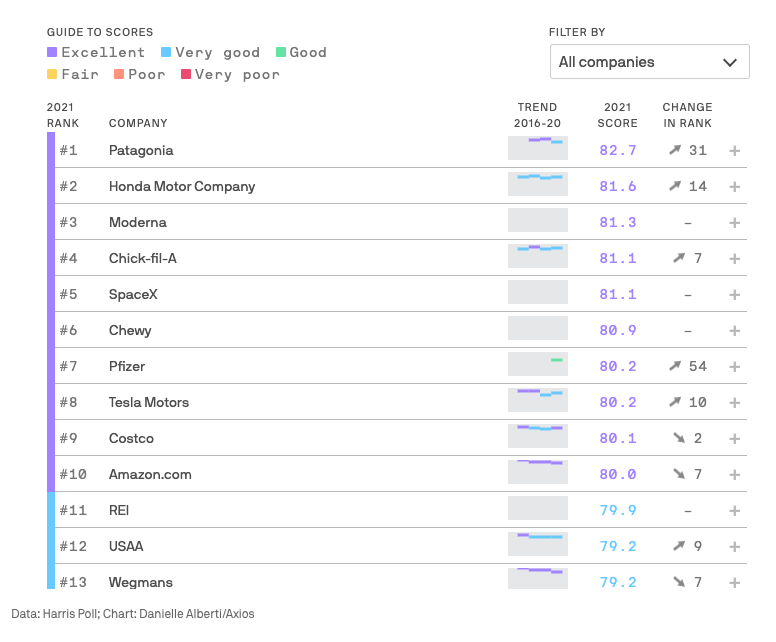Viewport: 776px width, 642px height.
Task: Click Costco's down arrow rank change icon
Action: [x=679, y=438]
